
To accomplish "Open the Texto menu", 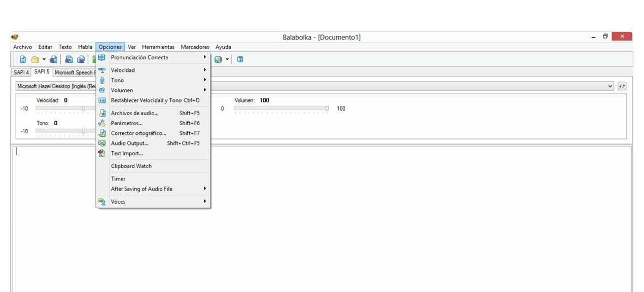I will [65, 47].
